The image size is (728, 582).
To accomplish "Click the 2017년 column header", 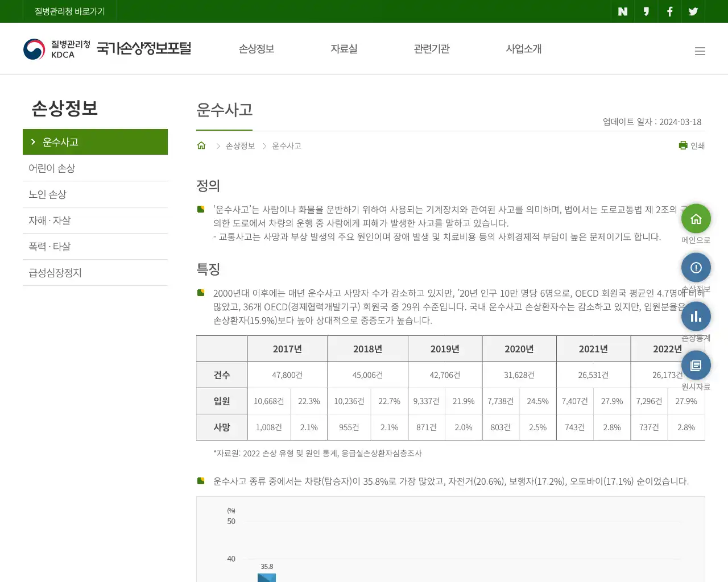I will click(x=287, y=349).
